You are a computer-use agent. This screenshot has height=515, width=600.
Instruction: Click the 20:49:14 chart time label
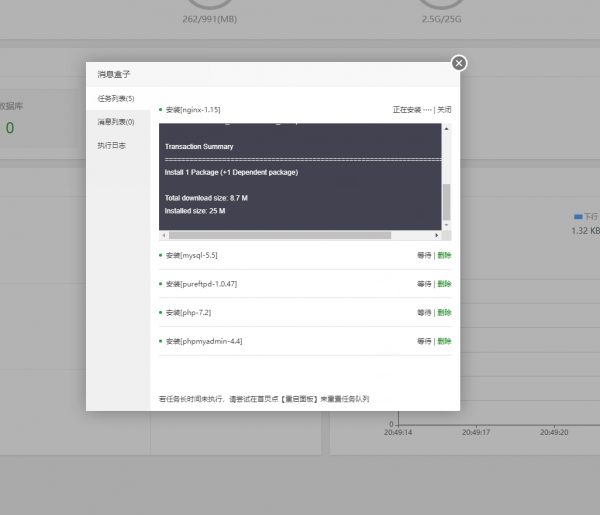[x=398, y=432]
